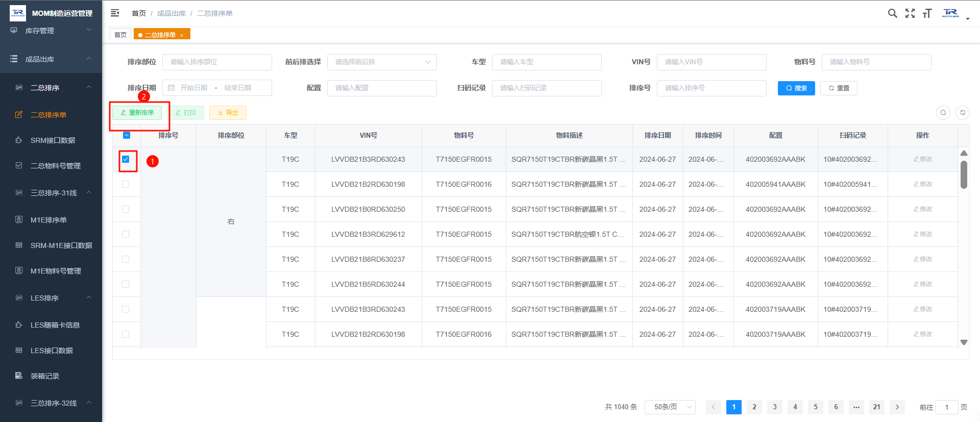Focus the VIN号 input field

pyautogui.click(x=712, y=62)
